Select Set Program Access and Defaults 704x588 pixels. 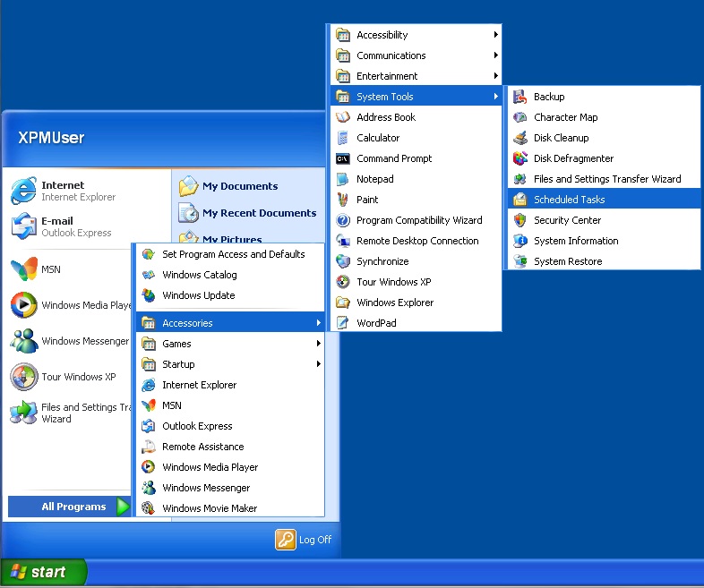point(230,254)
